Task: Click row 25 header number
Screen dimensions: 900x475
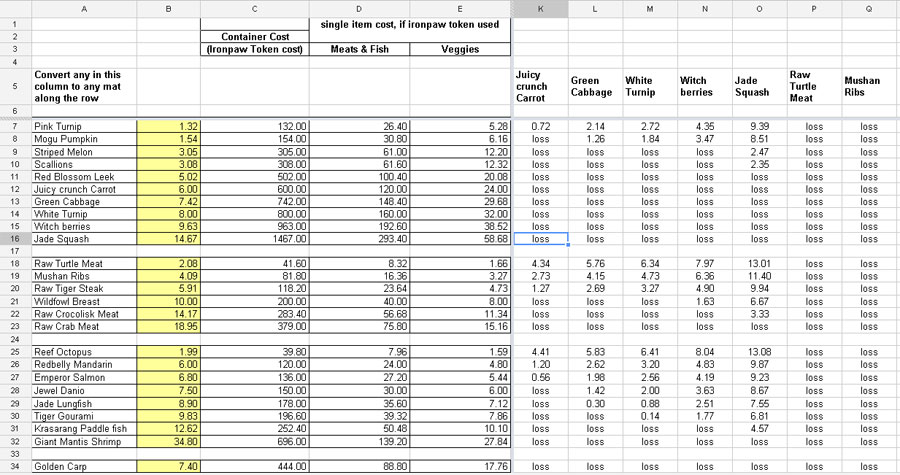Action: (15, 352)
